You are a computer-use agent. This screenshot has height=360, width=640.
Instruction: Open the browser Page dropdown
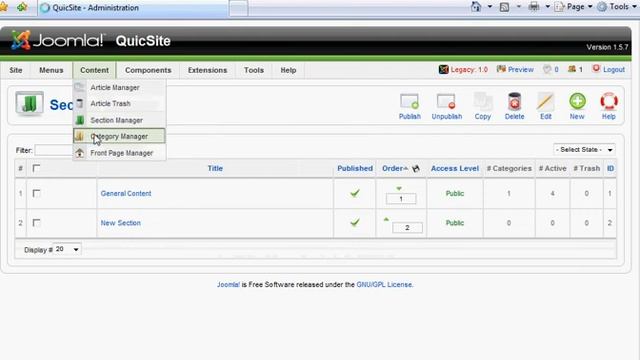(573, 7)
